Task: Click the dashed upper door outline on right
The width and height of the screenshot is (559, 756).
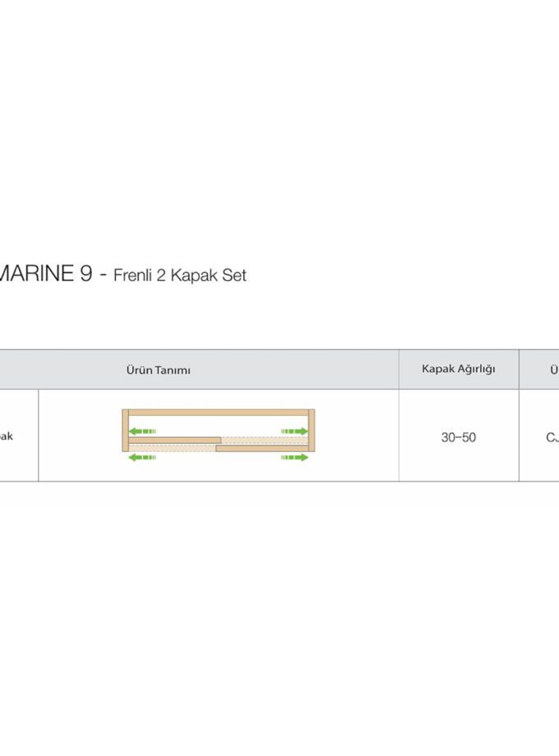Action: pos(263,440)
